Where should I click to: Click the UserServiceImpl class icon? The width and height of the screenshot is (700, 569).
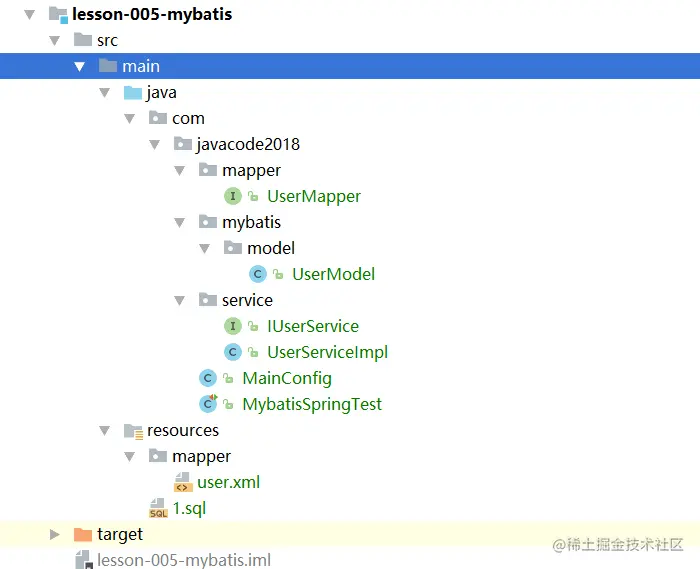tap(233, 352)
